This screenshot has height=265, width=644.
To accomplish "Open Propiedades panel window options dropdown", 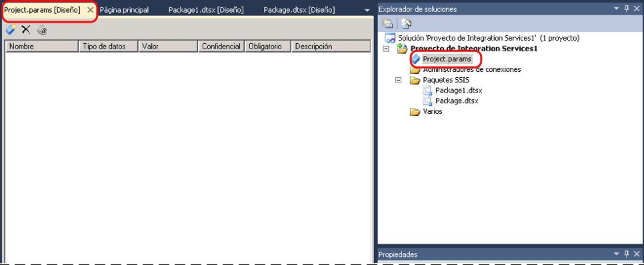I will click(616, 254).
